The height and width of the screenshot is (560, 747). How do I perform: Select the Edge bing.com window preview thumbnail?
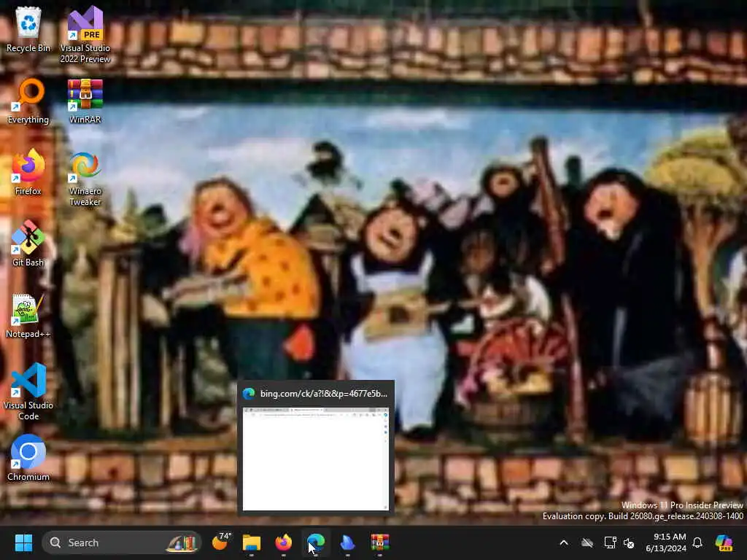pos(316,459)
